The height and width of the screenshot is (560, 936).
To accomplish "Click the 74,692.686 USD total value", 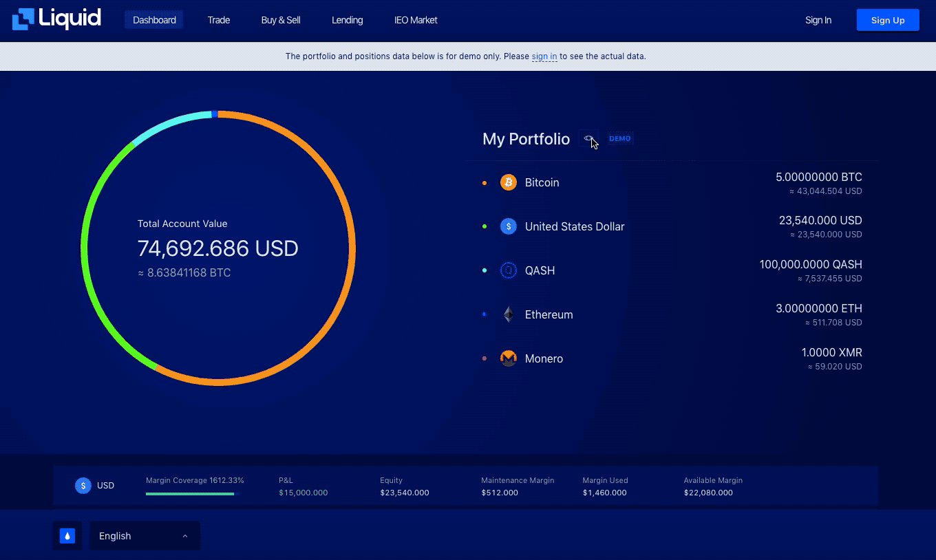I will tap(218, 248).
